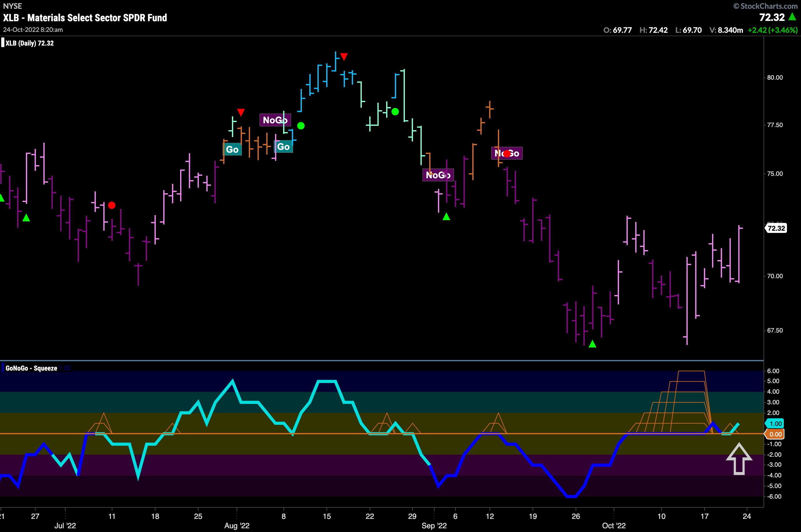This screenshot has width=801, height=532.
Task: Click the -6.00 oscillator axis label
Action: (x=774, y=496)
